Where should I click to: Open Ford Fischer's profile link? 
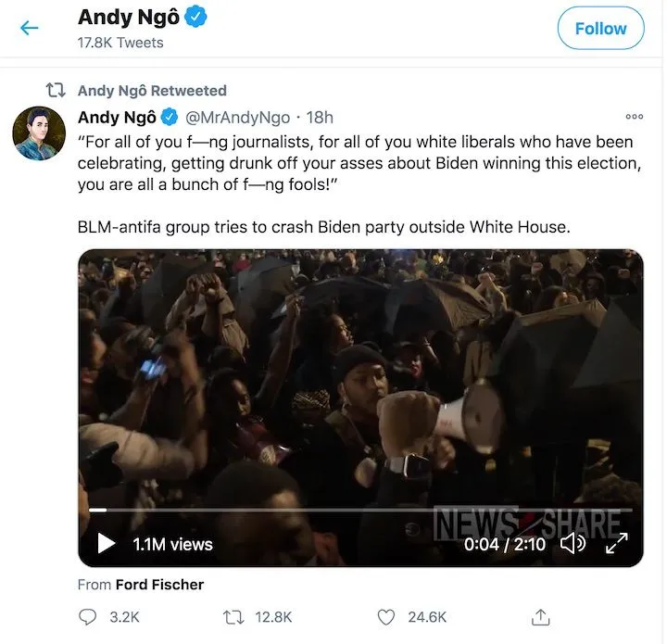pos(159,585)
